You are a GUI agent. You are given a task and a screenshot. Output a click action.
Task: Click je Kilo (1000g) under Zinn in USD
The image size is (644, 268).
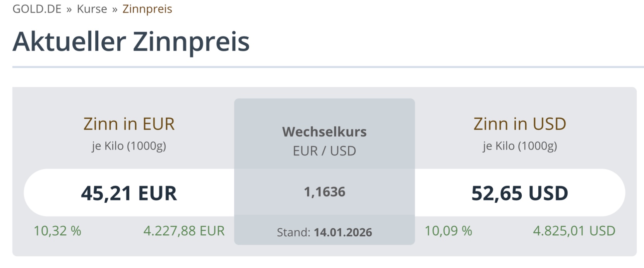tap(519, 146)
